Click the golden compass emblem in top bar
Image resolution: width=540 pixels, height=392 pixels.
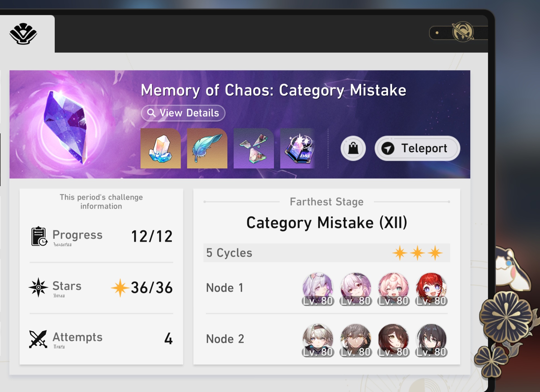[463, 32]
